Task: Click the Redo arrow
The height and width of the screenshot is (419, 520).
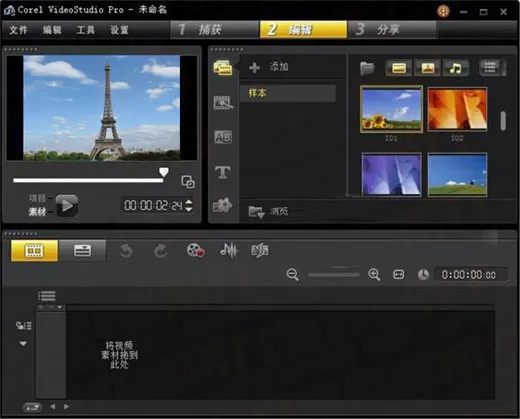Action: click(160, 251)
